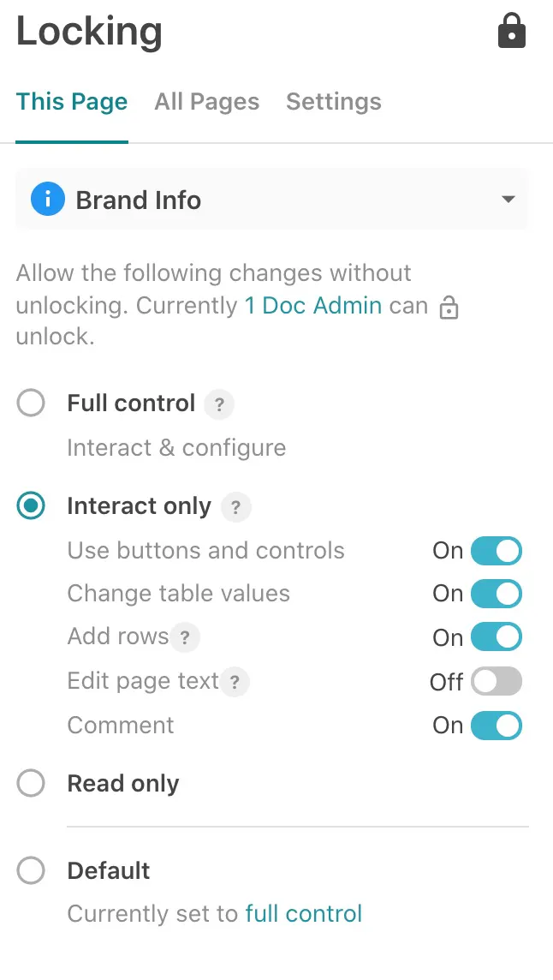
Task: Click the full control link under Default
Action: click(x=304, y=914)
